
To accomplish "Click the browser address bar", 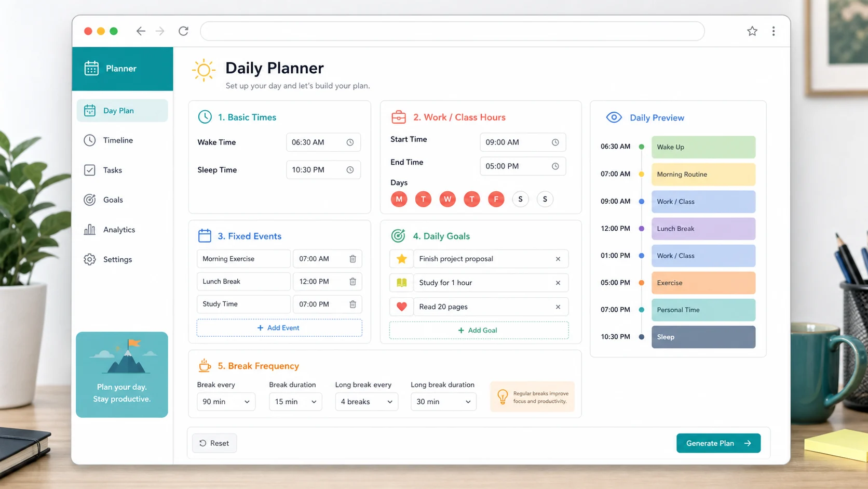I will click(452, 31).
